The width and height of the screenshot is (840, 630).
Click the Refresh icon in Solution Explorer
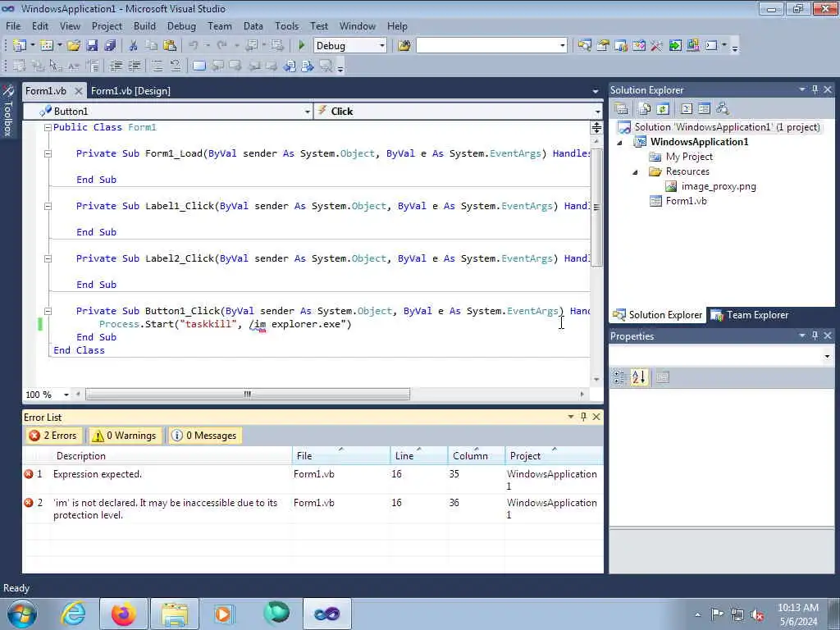click(663, 109)
